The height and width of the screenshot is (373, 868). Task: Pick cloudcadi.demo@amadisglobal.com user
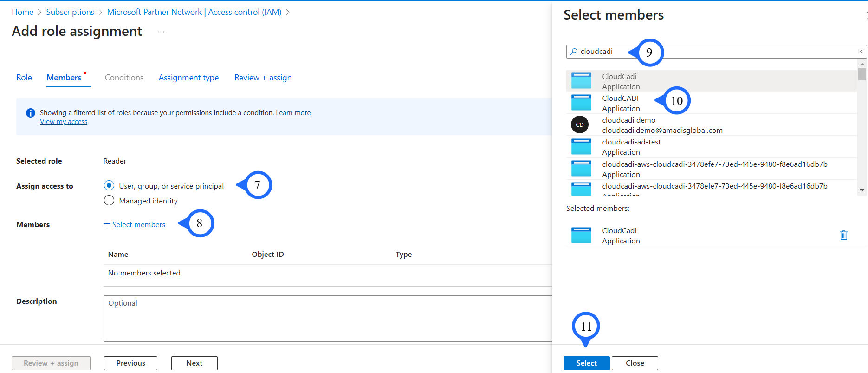(712, 124)
